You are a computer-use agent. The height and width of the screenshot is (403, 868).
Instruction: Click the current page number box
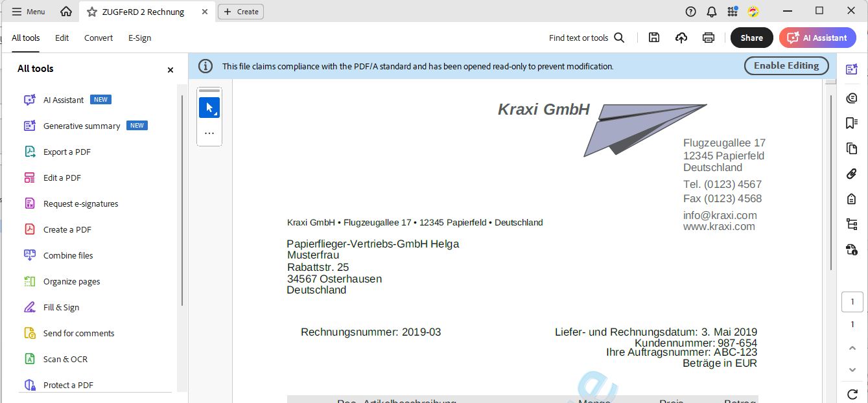click(852, 302)
